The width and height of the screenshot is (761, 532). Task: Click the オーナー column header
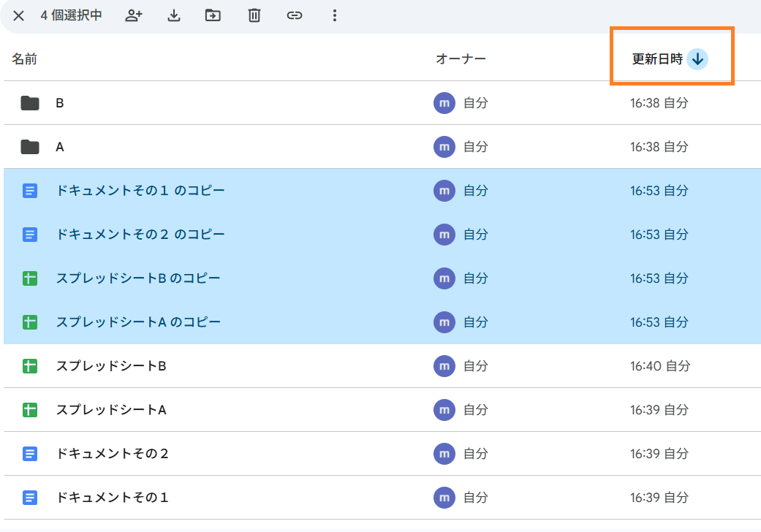pyautogui.click(x=461, y=59)
